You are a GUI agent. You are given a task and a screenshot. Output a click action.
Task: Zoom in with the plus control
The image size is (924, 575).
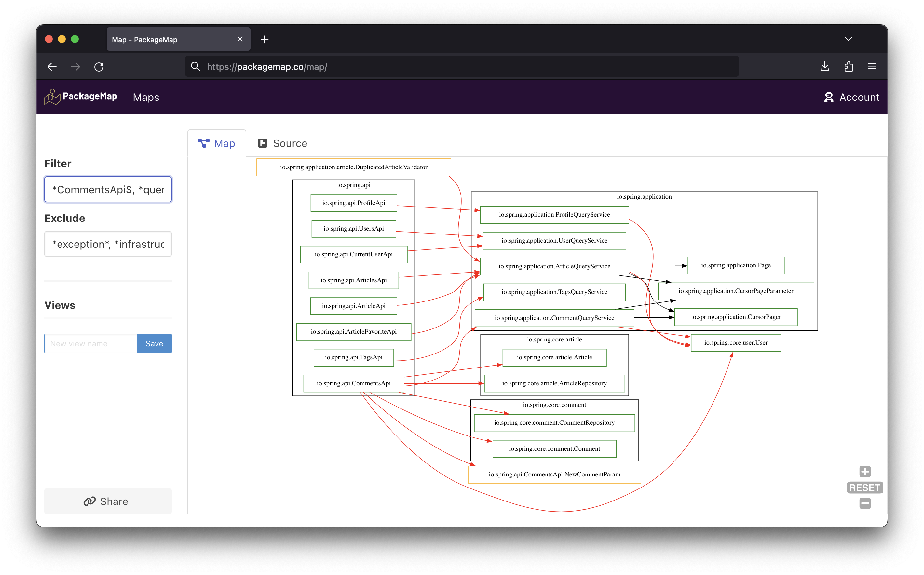[x=865, y=472]
